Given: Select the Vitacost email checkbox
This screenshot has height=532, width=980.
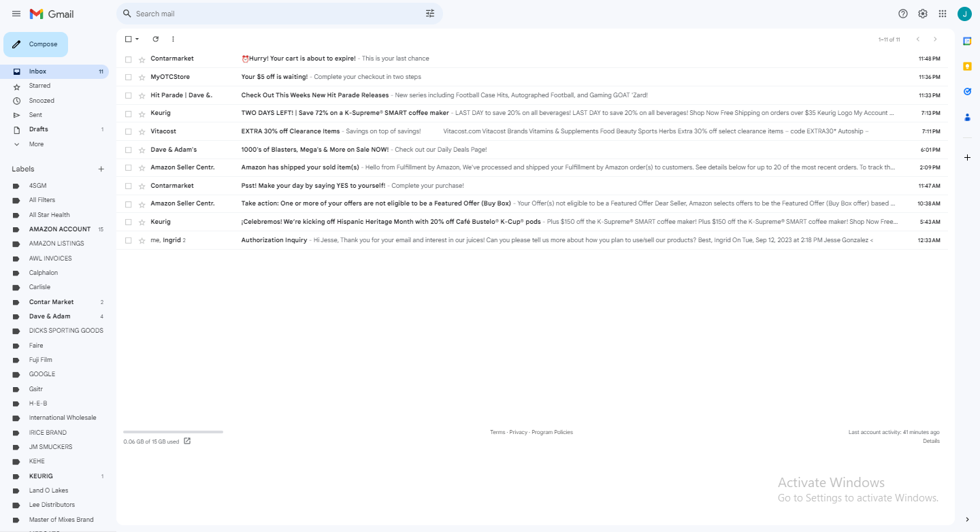Looking at the screenshot, I should [128, 132].
